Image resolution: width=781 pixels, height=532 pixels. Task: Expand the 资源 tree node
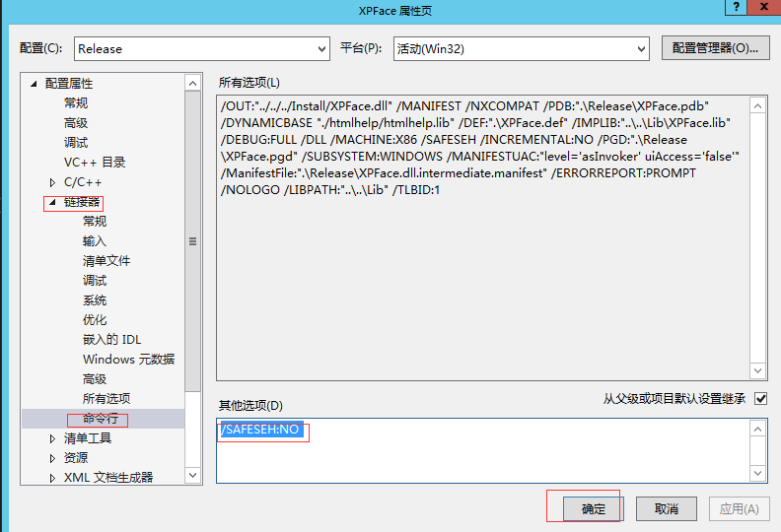(53, 458)
